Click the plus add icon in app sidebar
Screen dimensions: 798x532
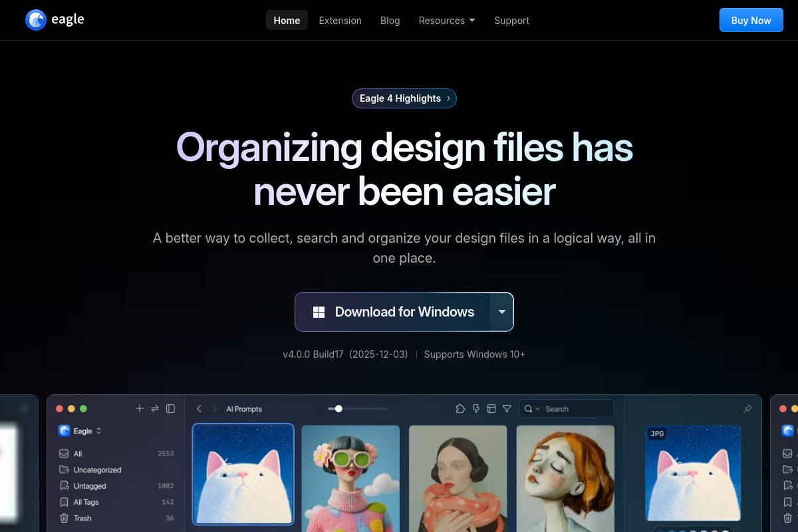coord(140,408)
